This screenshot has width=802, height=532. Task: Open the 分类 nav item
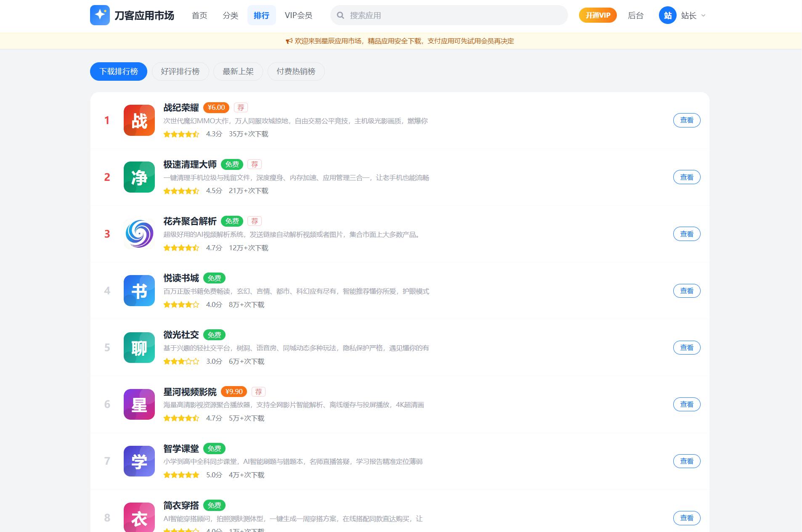point(231,16)
